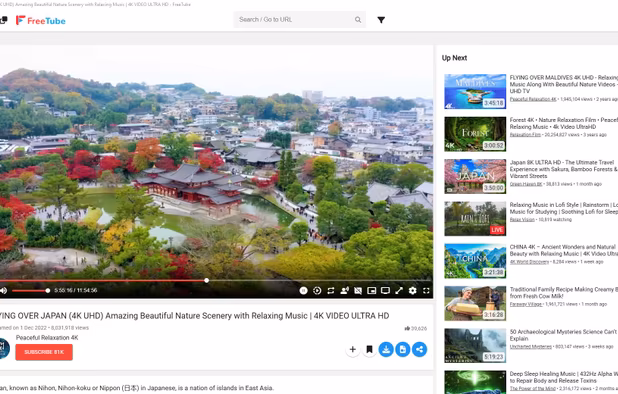Open player settings gear
This screenshot has height=394, width=618.
(412, 291)
